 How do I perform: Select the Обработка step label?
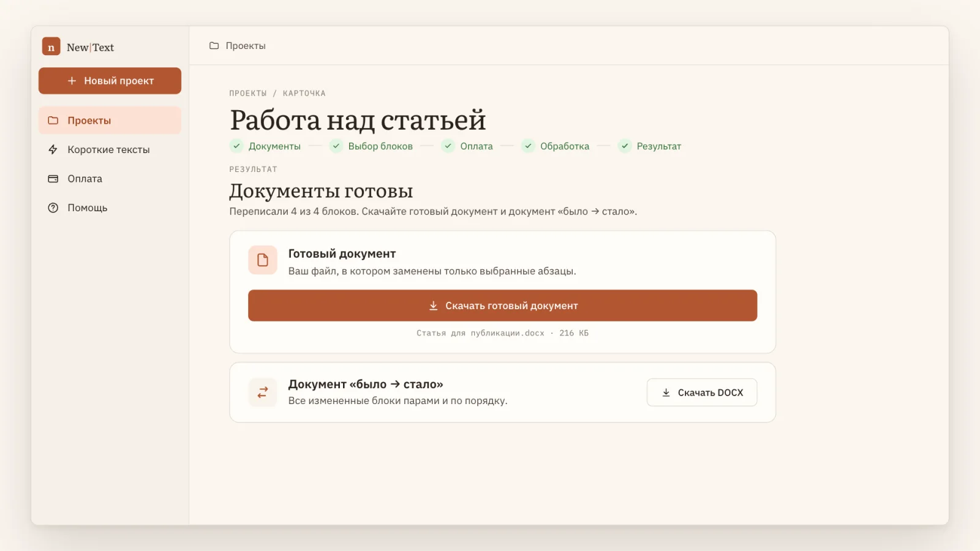565,146
